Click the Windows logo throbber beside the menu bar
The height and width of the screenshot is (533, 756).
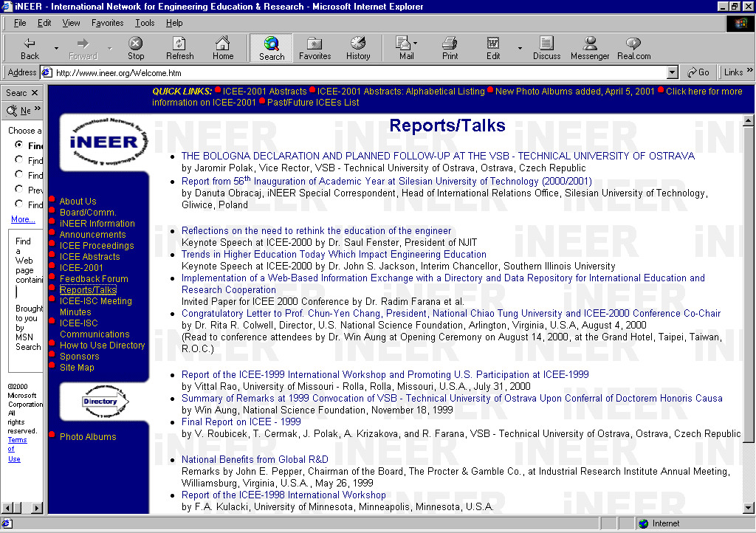point(740,23)
